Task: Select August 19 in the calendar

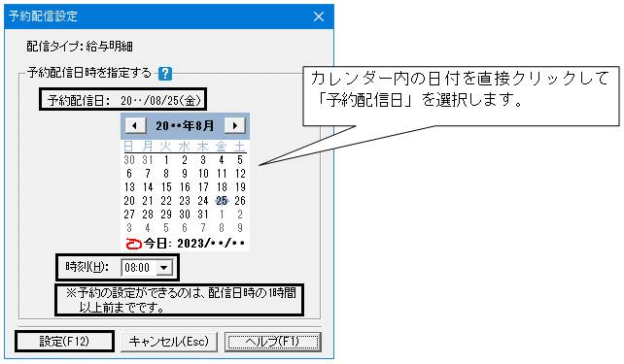Action: pos(240,187)
